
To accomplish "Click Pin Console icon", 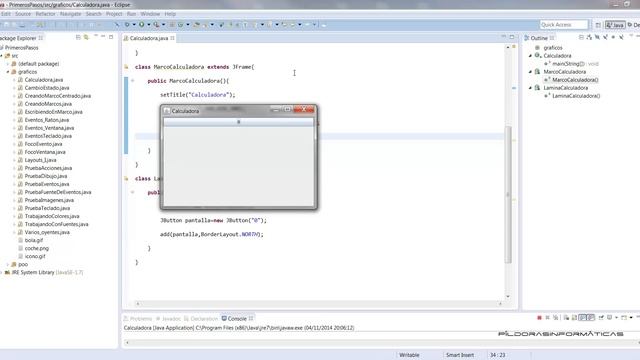I will click(x=601, y=318).
